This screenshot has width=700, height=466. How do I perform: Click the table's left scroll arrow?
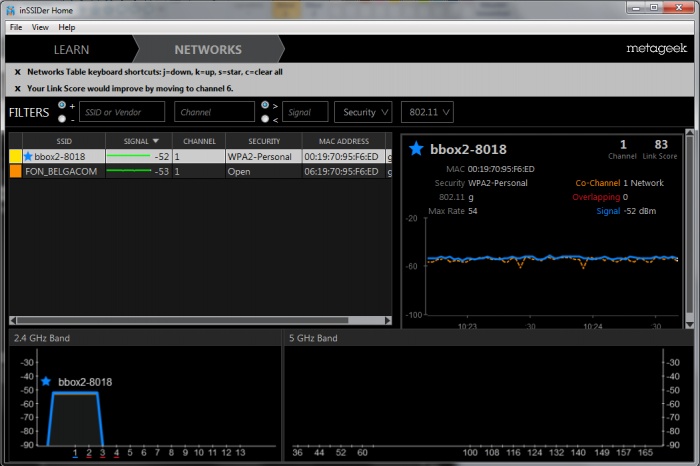[13, 320]
